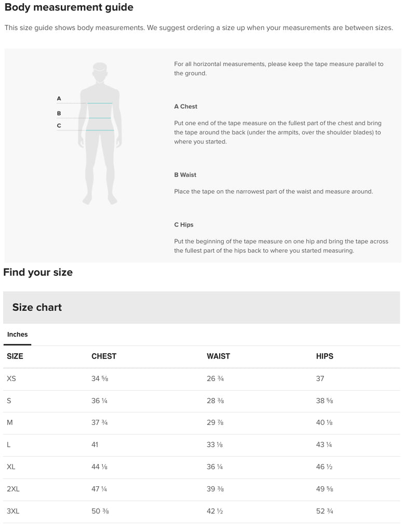Click the "Find your size" heading
405x532 pixels.
38,272
